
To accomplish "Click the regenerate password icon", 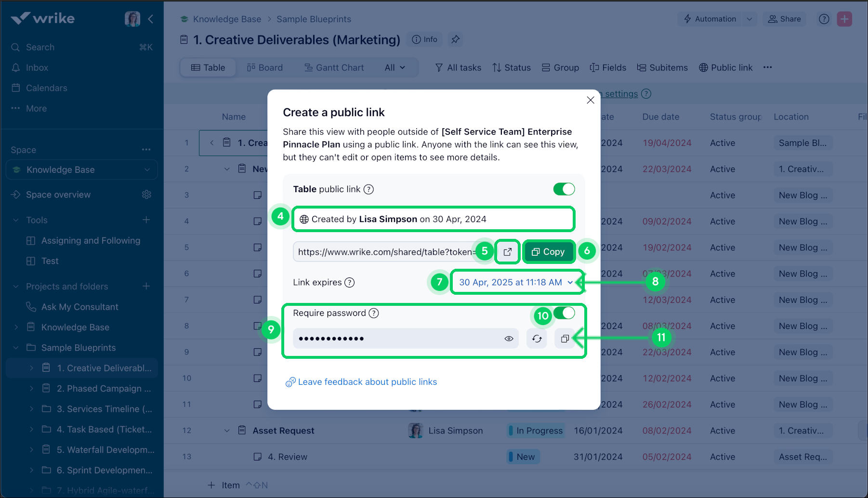I will (x=537, y=339).
